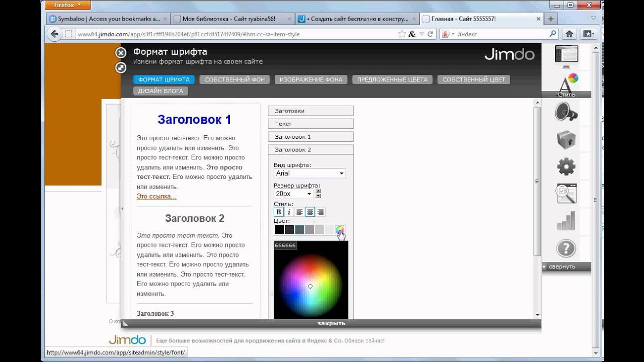Reload the page

tap(430, 34)
